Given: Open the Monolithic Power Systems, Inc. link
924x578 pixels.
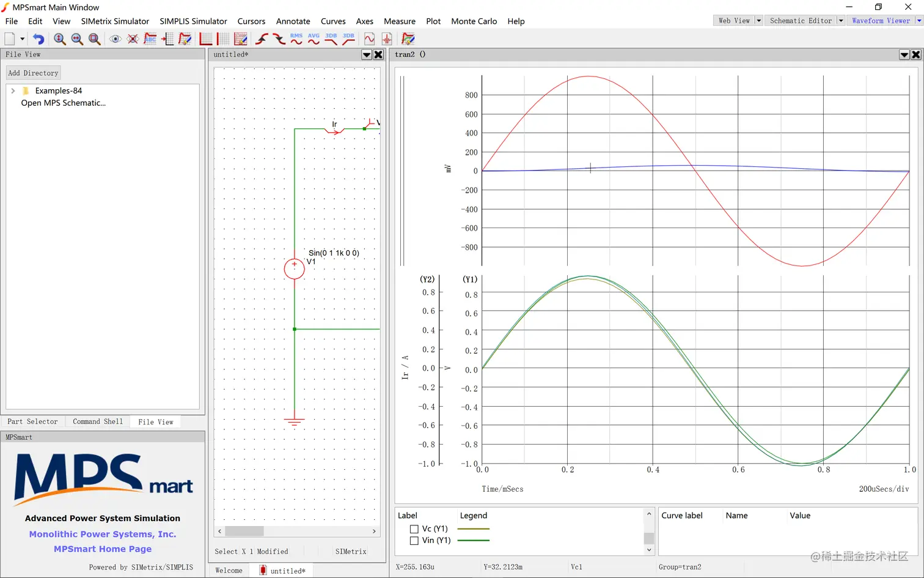Looking at the screenshot, I should 103,535.
